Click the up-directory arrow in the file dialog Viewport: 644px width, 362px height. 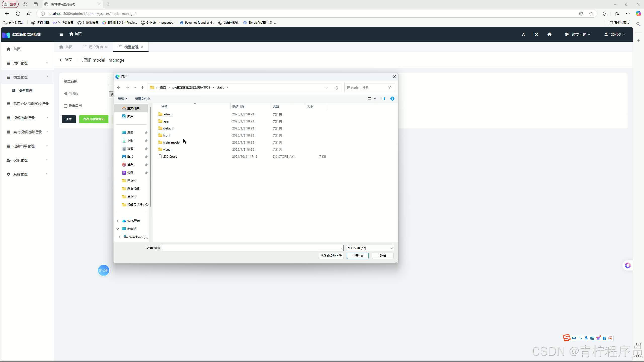point(142,87)
